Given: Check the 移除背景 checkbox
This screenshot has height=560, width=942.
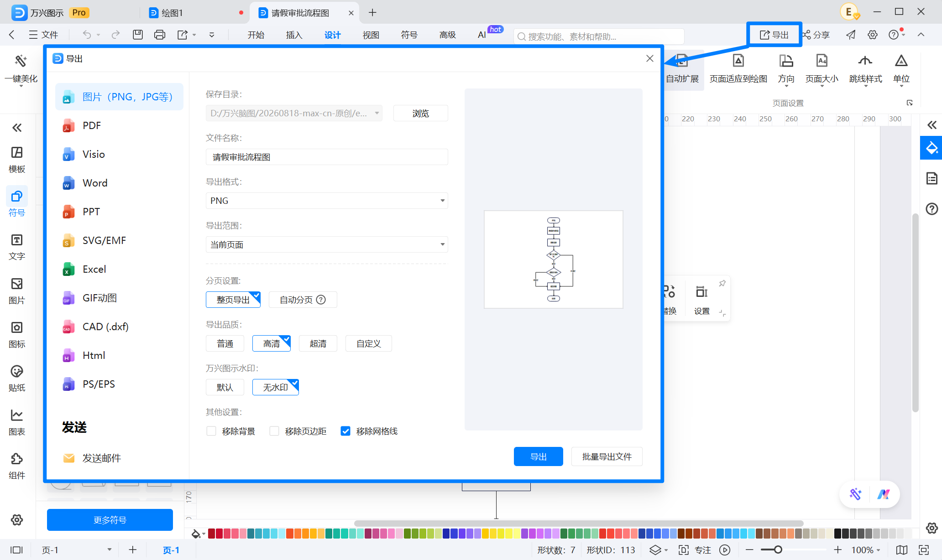Looking at the screenshot, I should click(x=211, y=431).
